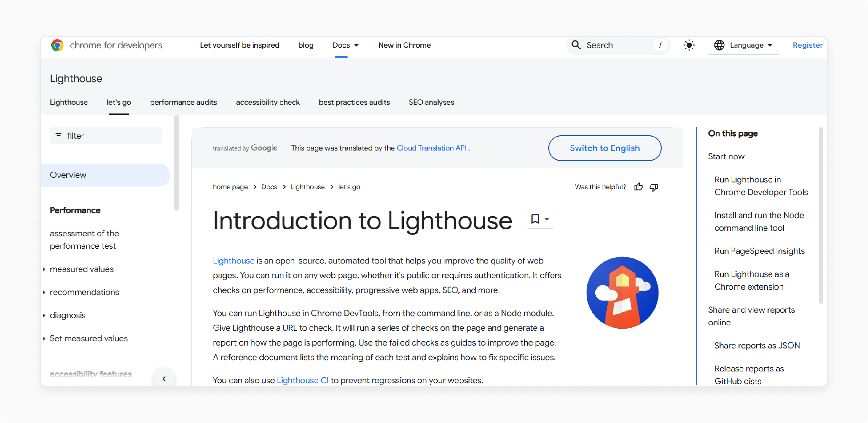The image size is (868, 423).
Task: Click the accessibility features sidebar heading
Action: click(91, 374)
